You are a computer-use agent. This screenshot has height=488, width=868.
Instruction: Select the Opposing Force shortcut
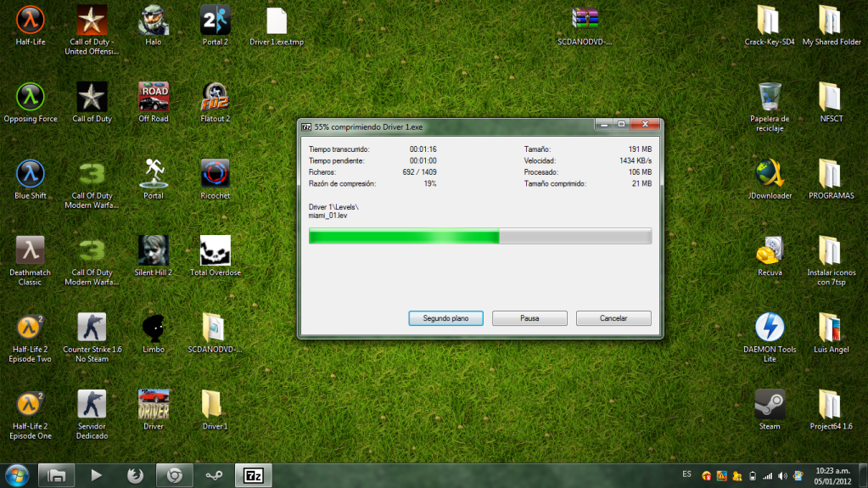pyautogui.click(x=30, y=103)
